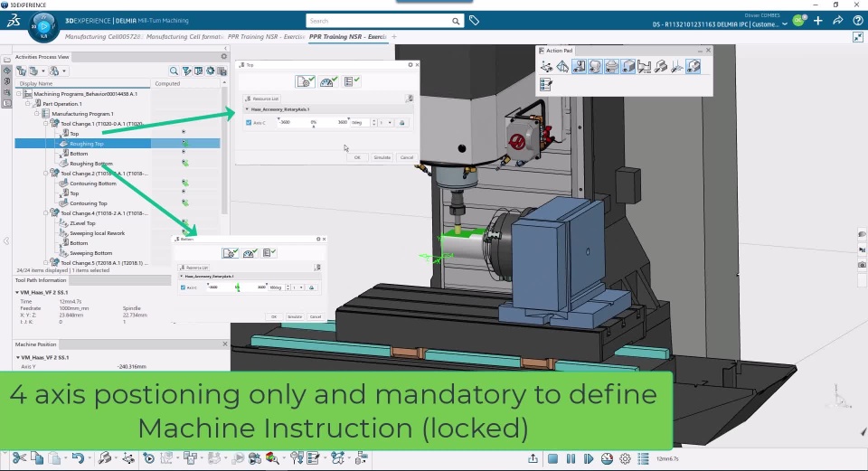The height and width of the screenshot is (471, 868).
Task: Click the compass play button at top left
Action: pos(43,25)
